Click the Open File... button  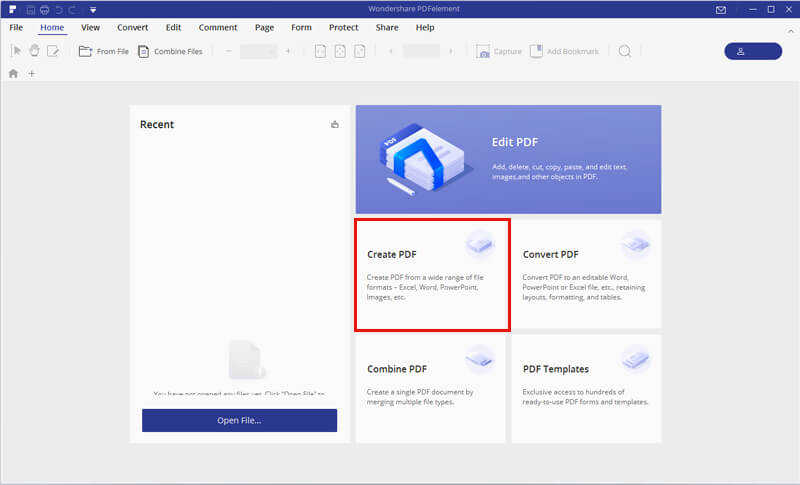239,420
